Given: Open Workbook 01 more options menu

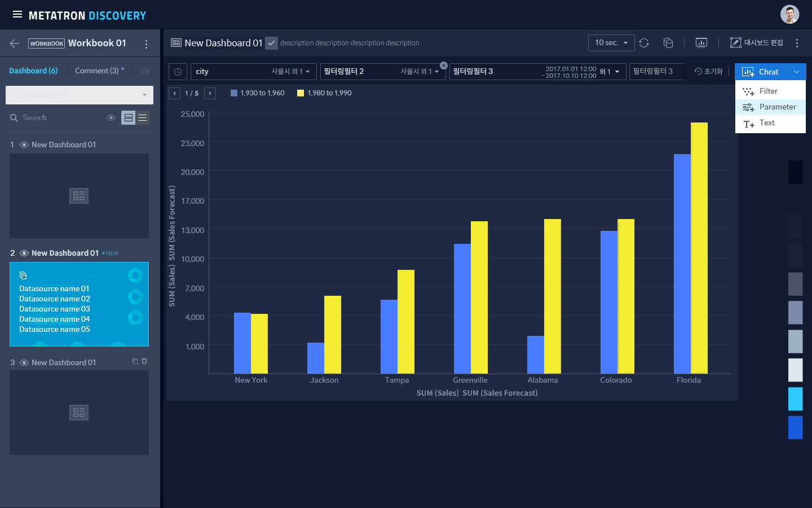Looking at the screenshot, I should coord(146,44).
